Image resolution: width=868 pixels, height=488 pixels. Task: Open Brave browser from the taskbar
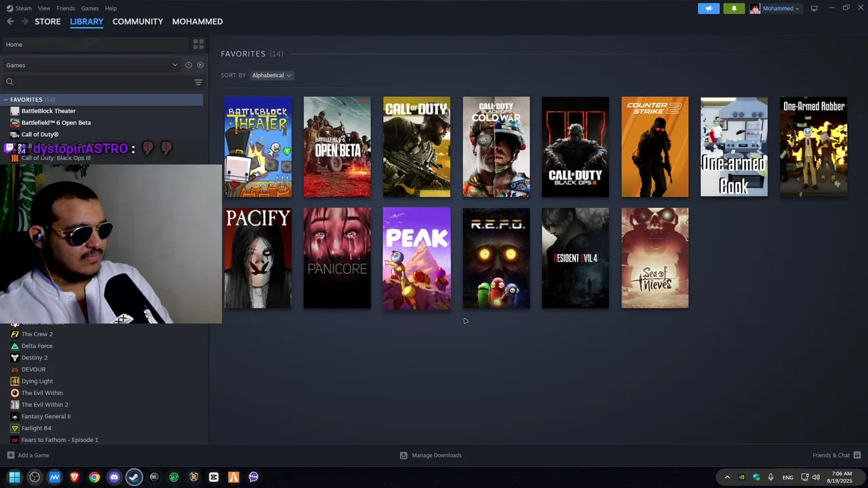(75, 477)
